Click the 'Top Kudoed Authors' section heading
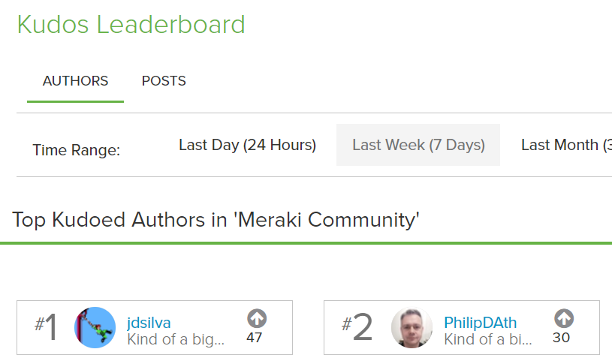 point(216,220)
